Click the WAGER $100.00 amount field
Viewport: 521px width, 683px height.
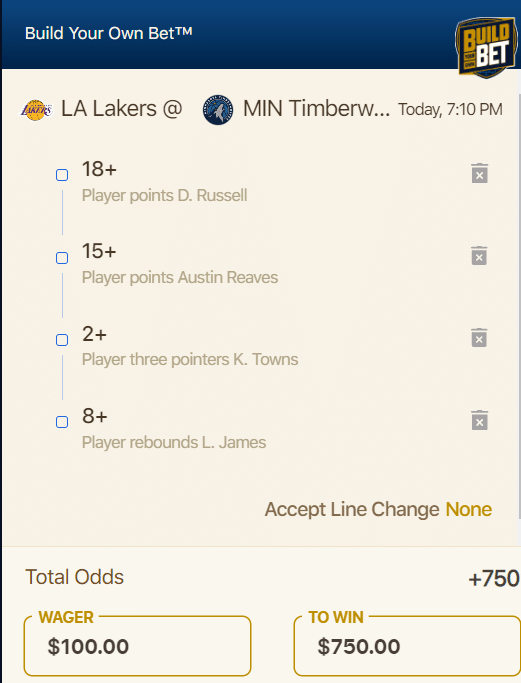click(137, 646)
